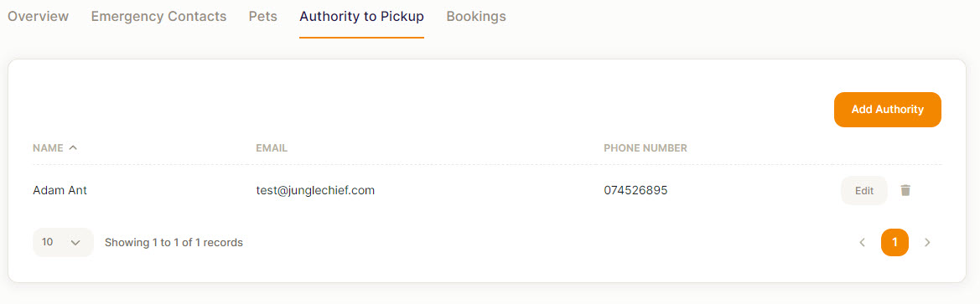Edit the Adam Ant record

point(863,190)
